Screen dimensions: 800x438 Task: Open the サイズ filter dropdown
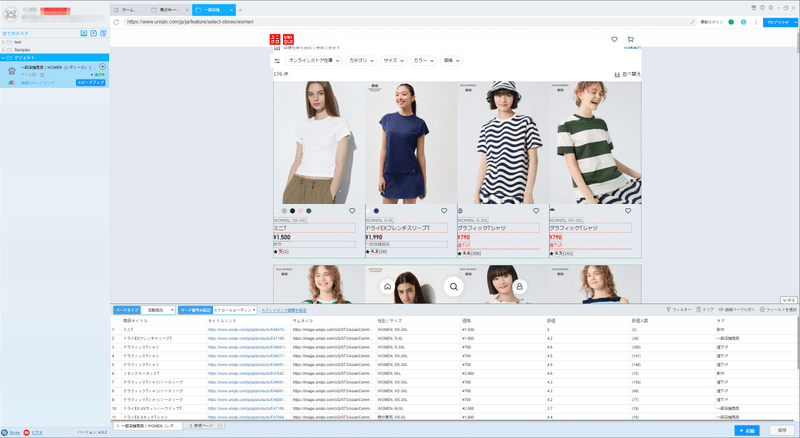tap(394, 61)
